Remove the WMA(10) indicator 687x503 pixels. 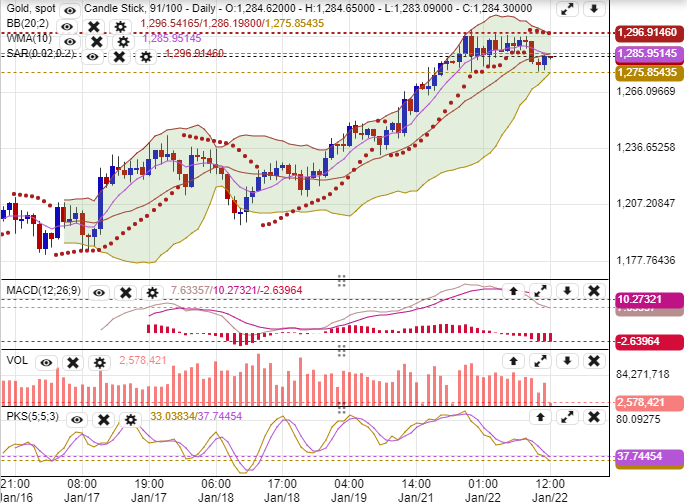[x=96, y=41]
